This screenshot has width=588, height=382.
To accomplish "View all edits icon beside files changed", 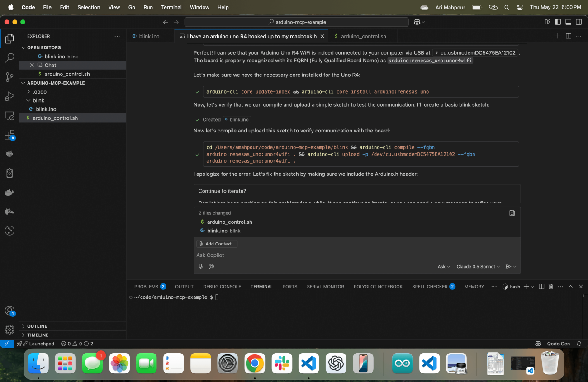I will pos(512,213).
